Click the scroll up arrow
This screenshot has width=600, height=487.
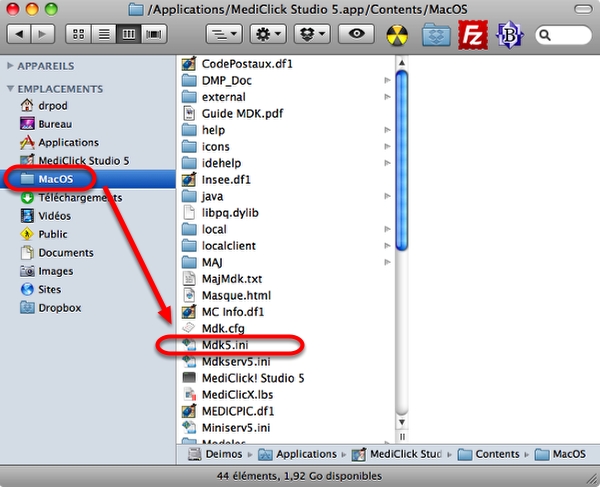click(x=402, y=62)
